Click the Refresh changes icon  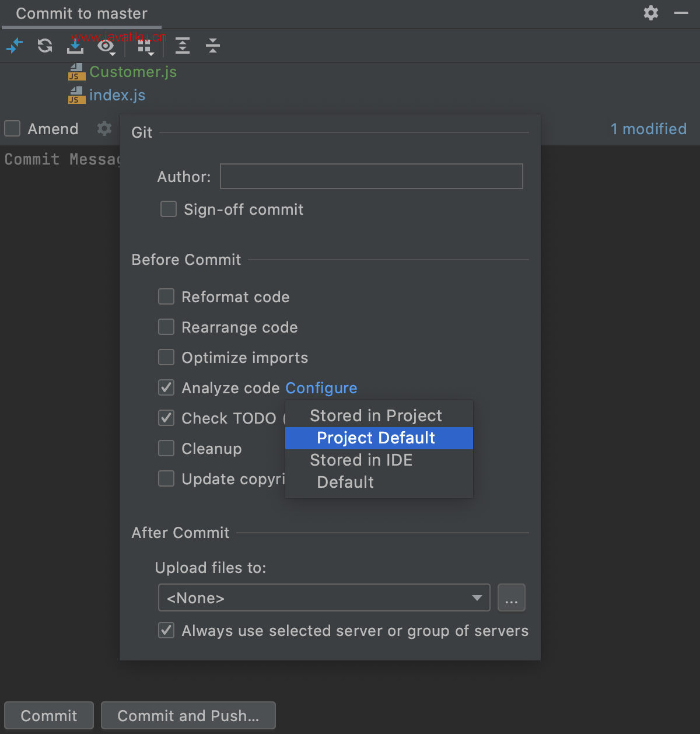[45, 46]
